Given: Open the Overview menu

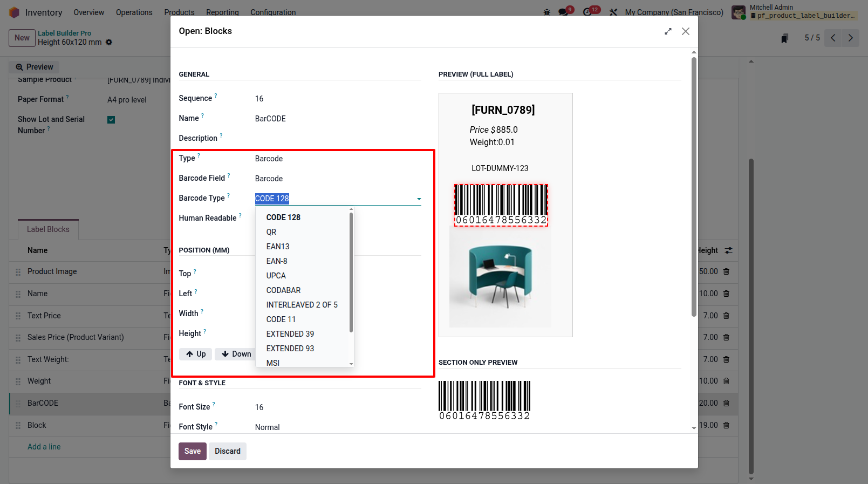Looking at the screenshot, I should click(x=89, y=12).
